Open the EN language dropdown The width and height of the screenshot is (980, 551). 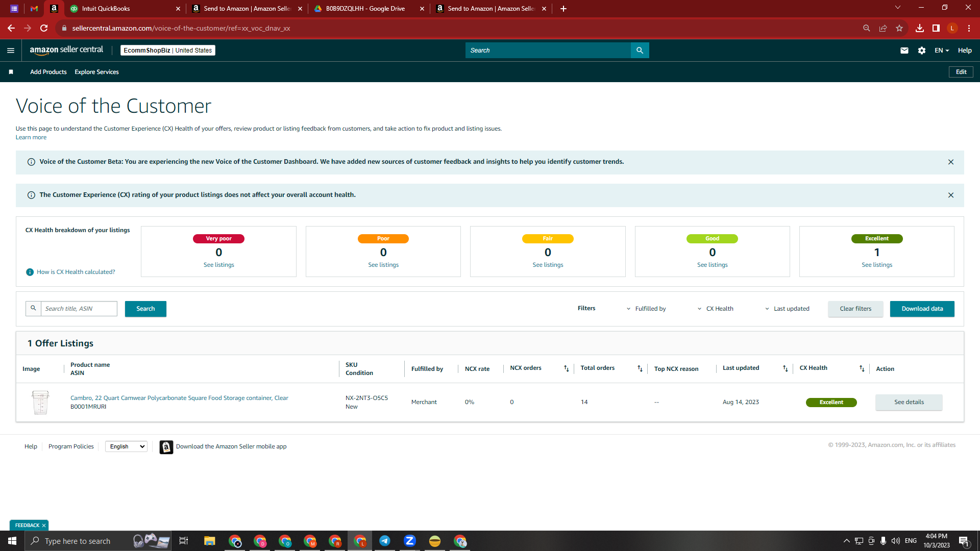click(942, 51)
